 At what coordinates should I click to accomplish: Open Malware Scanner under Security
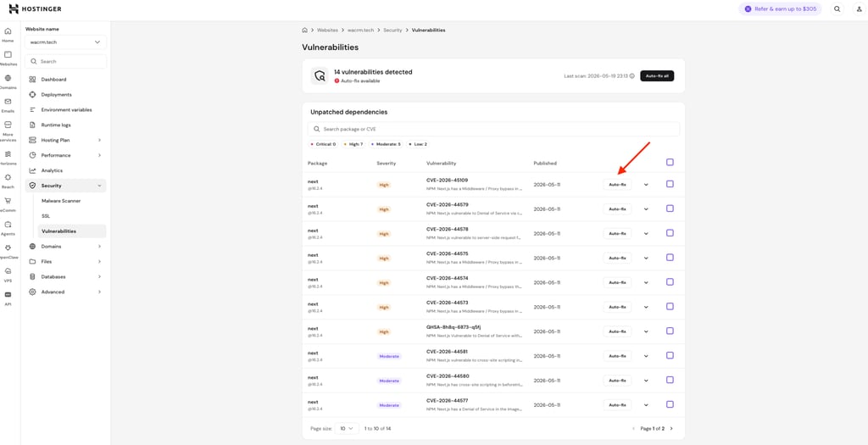pyautogui.click(x=72, y=201)
